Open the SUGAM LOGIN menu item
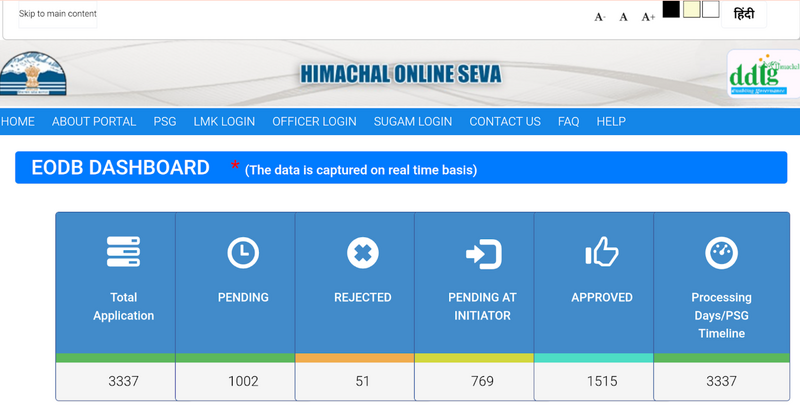This screenshot has height=419, width=800. click(x=413, y=121)
